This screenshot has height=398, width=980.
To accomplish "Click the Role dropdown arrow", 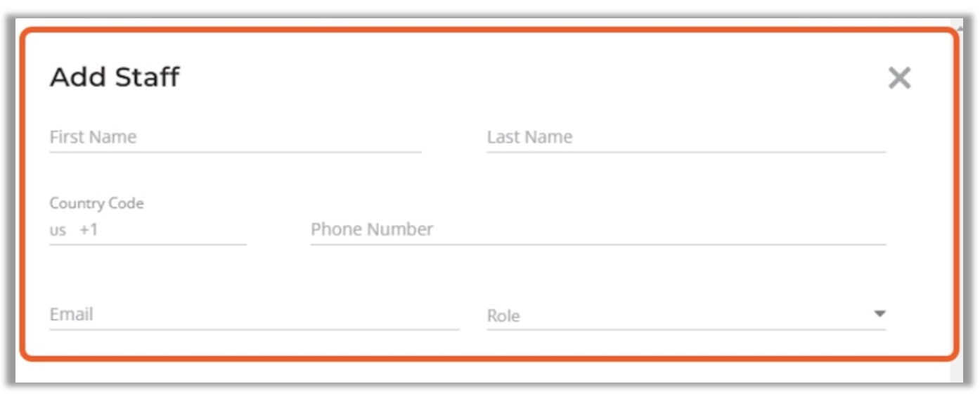I will [x=879, y=314].
